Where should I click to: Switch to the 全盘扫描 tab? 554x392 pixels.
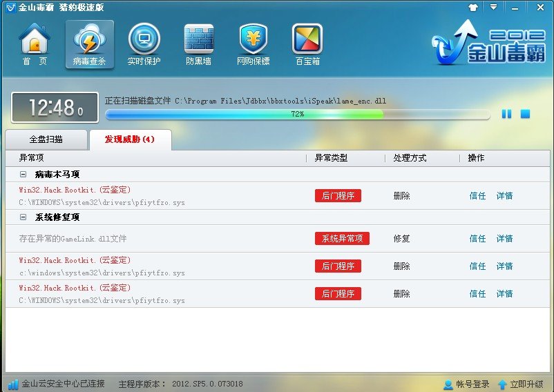pos(46,139)
